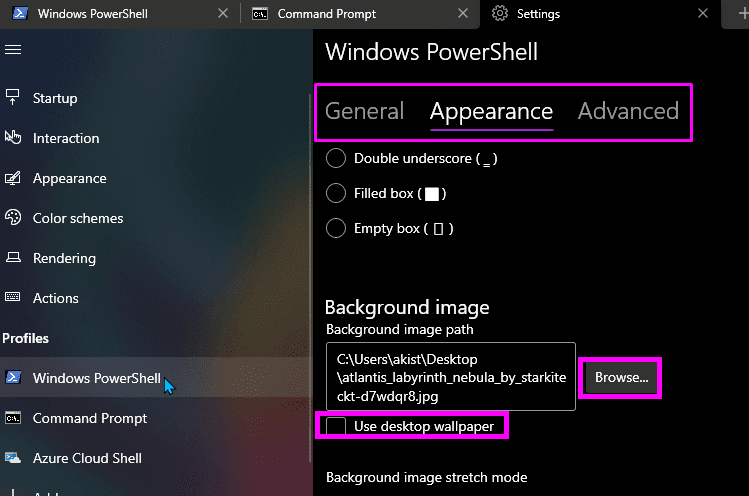This screenshot has width=749, height=496.
Task: Click the Color schemes palette icon
Action: tap(13, 218)
